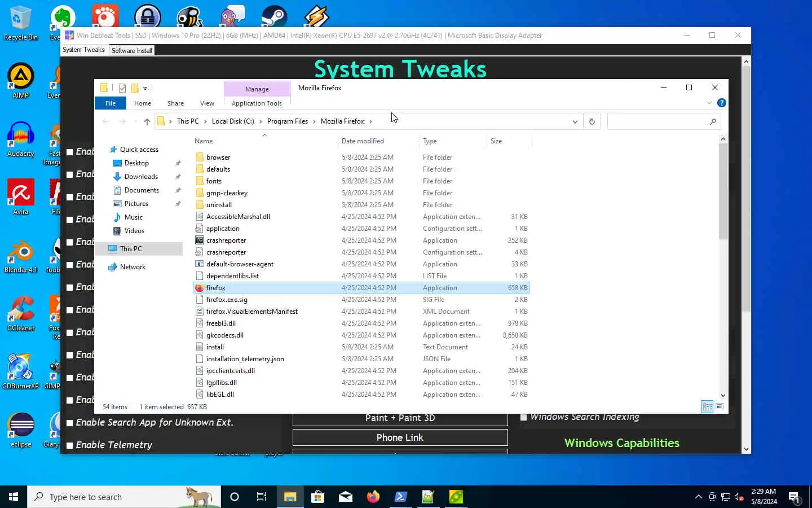812x508 pixels.
Task: Launch eclipse desktop shortcut
Action: click(x=20, y=430)
